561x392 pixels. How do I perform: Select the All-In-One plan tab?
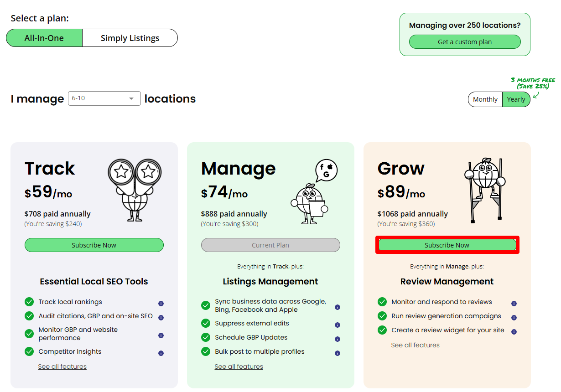44,38
